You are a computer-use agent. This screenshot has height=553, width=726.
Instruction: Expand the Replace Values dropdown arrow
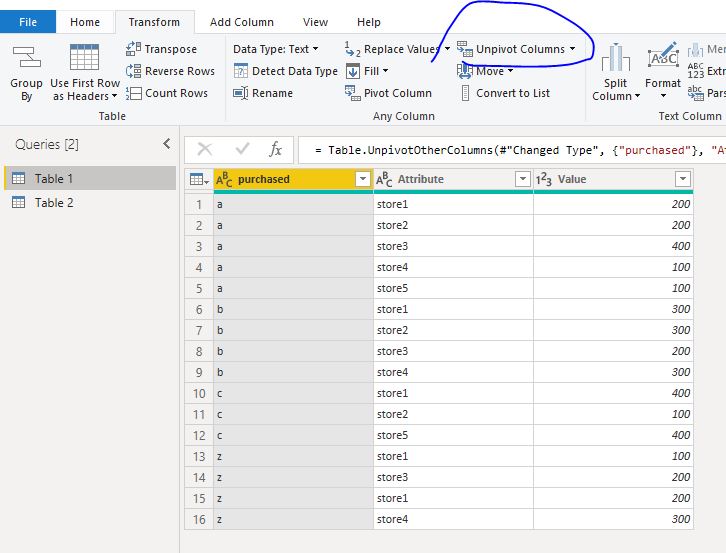pos(447,49)
